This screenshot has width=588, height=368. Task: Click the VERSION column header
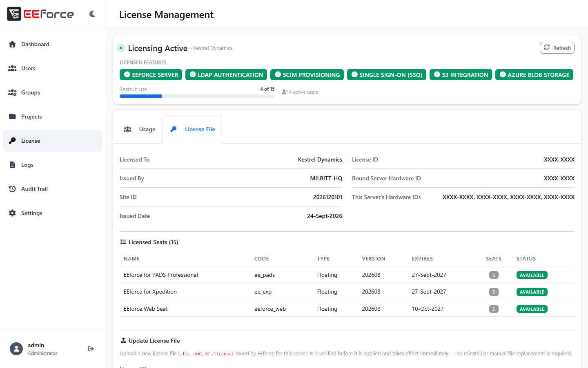coord(374,258)
